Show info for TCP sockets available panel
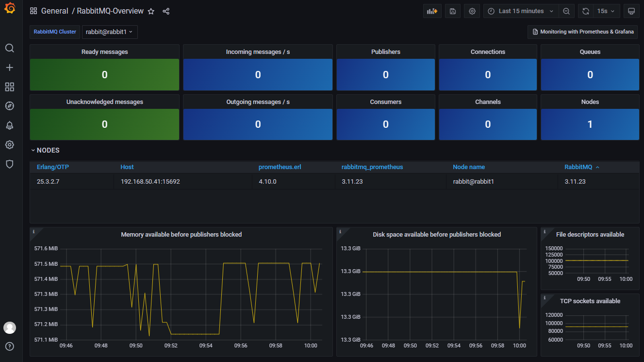 [x=545, y=298]
